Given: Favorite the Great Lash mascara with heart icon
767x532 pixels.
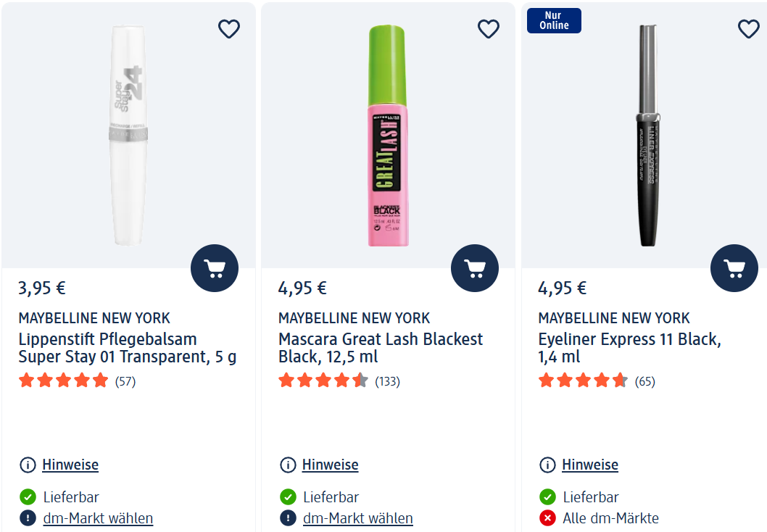Looking at the screenshot, I should pyautogui.click(x=488, y=29).
